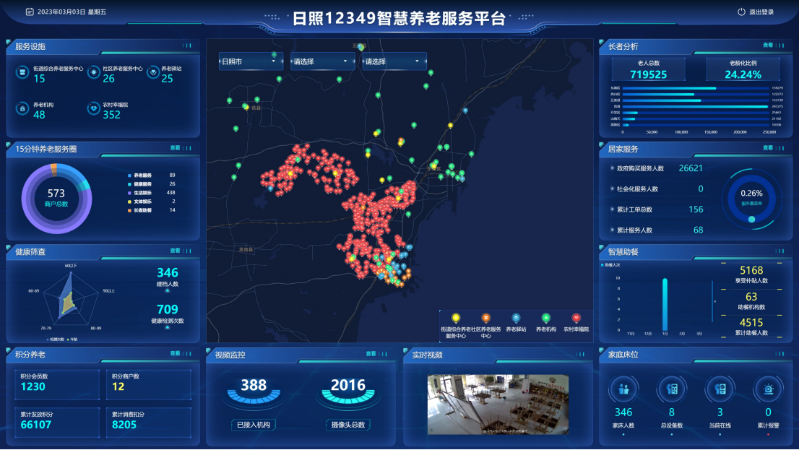The height and width of the screenshot is (450, 799).
Task: Toggle the 养老机构 map legend marker
Action: (x=546, y=318)
